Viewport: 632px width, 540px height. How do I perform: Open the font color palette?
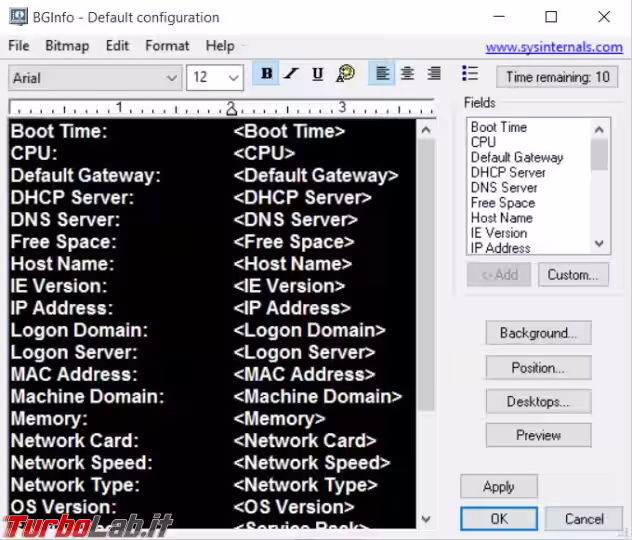346,74
